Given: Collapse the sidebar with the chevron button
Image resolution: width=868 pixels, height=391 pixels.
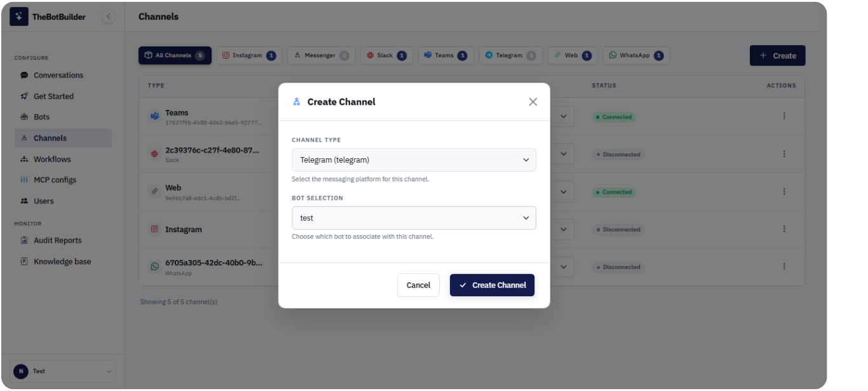Looking at the screenshot, I should pos(109,17).
